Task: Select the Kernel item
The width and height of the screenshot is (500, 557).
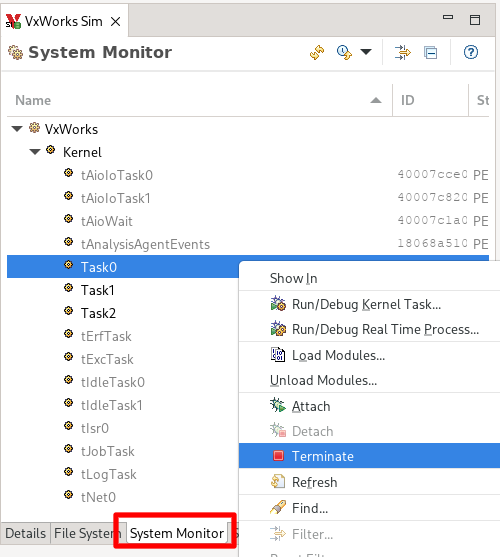Action: 82,152
